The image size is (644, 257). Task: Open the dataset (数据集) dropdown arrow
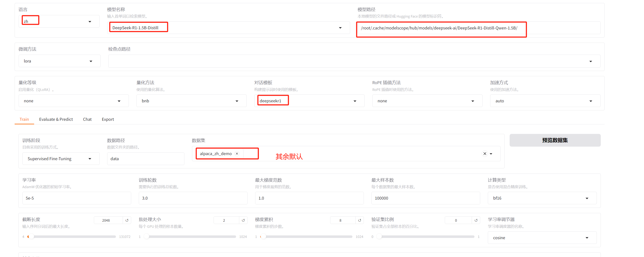click(491, 154)
